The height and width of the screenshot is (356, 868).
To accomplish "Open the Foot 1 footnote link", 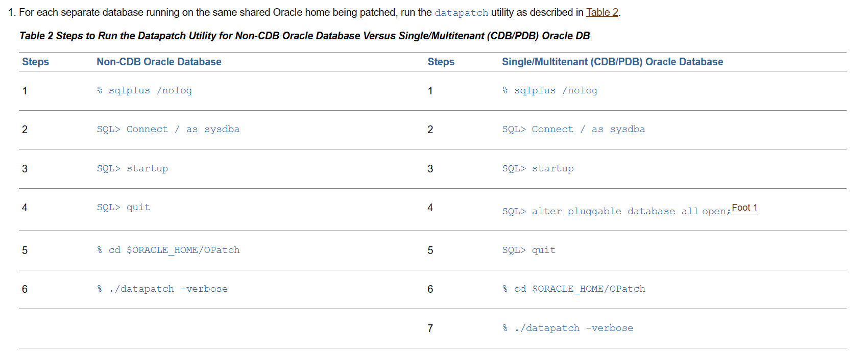I will (x=744, y=208).
